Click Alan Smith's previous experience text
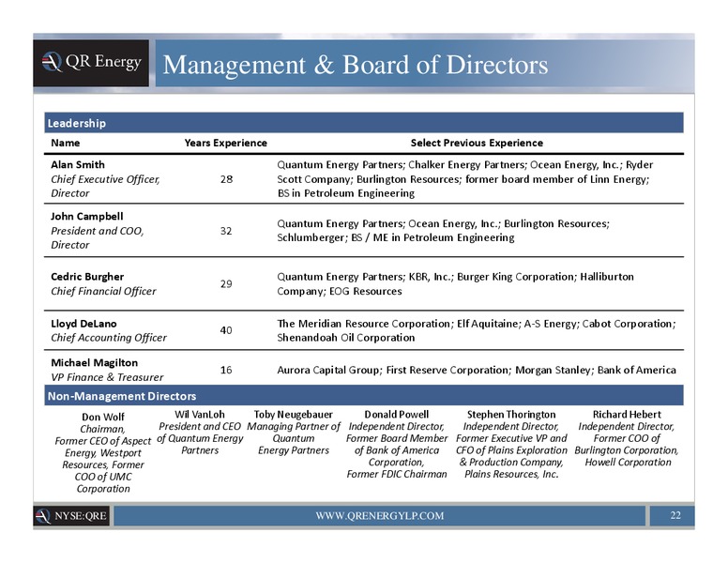This screenshot has height=563, width=728. click(x=464, y=179)
